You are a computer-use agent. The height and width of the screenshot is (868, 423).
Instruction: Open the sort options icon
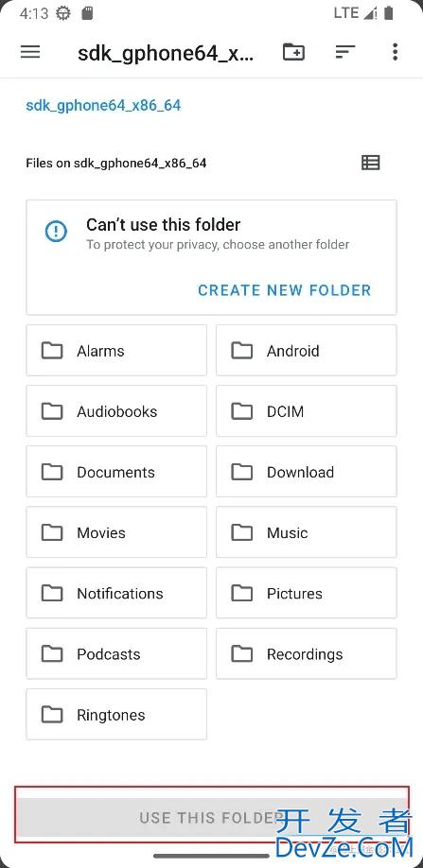point(345,52)
